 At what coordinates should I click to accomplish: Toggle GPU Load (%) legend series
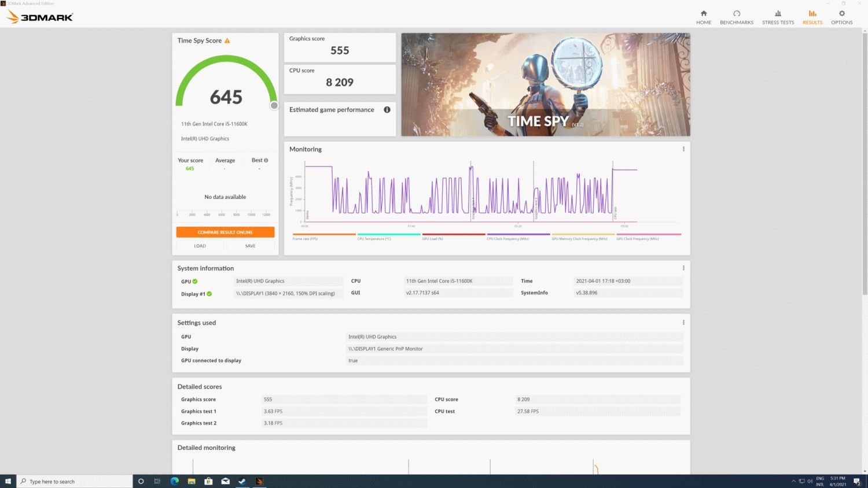coord(454,236)
